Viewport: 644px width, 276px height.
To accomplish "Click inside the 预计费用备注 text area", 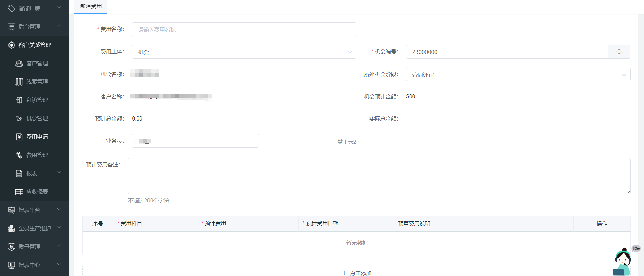I will coord(379,176).
